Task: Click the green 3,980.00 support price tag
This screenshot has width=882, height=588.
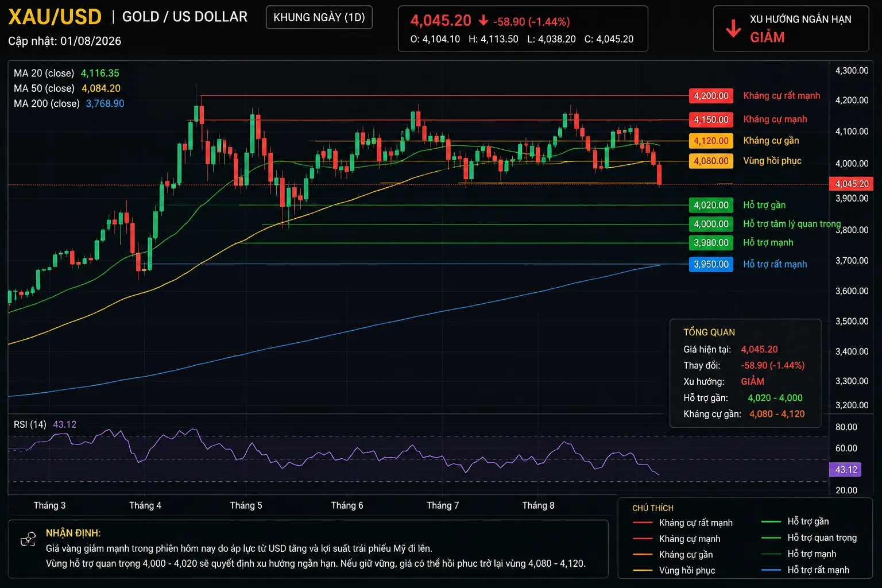Action: [x=711, y=242]
